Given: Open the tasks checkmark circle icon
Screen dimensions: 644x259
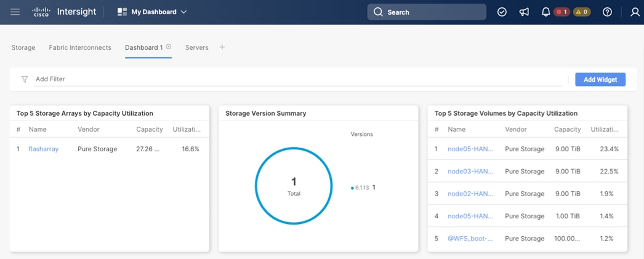Looking at the screenshot, I should (502, 12).
